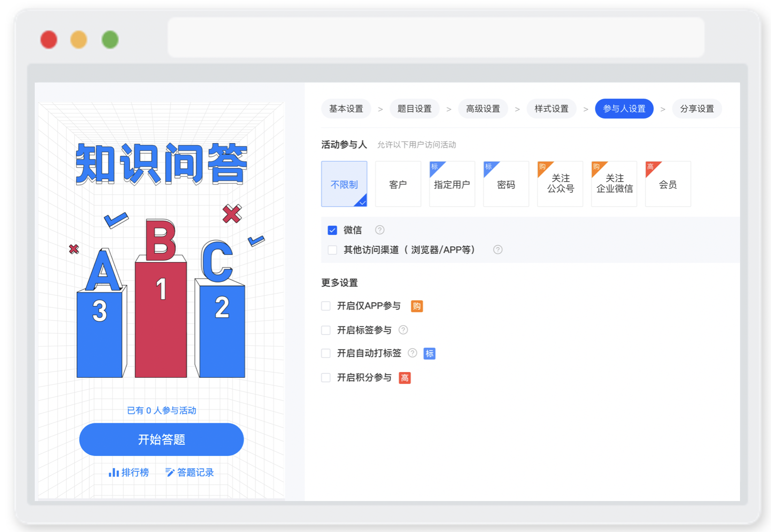Uncheck the 微信 checkbox
This screenshot has height=532, width=771.
332,230
